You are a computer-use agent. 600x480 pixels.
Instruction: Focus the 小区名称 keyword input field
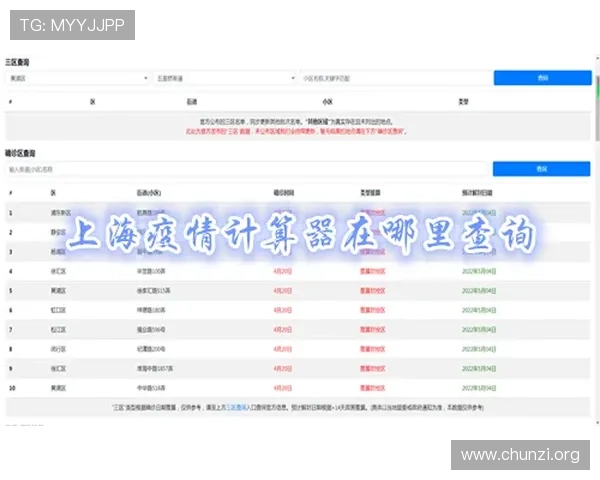pos(396,78)
